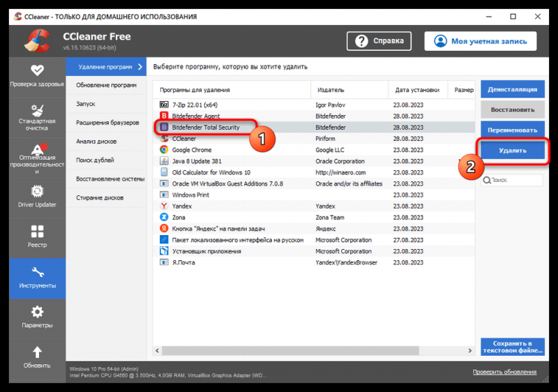558x392 pixels.
Task: Select Инструменты wrench section
Action: [x=37, y=278]
